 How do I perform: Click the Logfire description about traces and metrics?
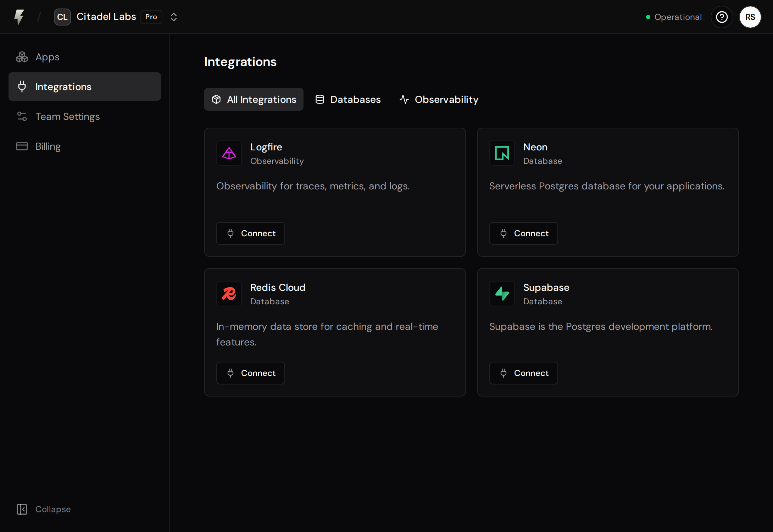[313, 186]
